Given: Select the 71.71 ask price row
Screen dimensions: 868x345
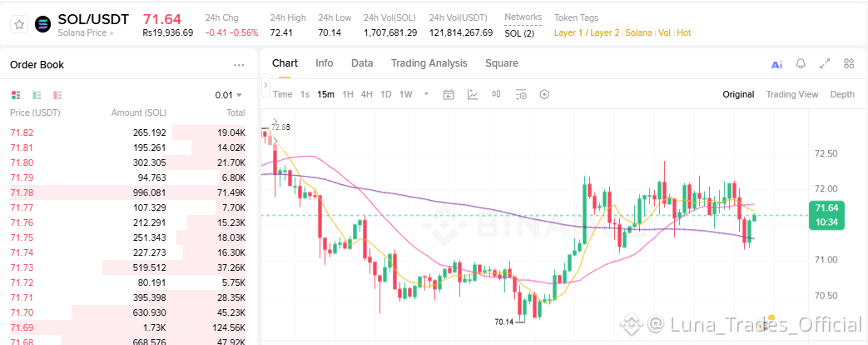Looking at the screenshot, I should tap(128, 297).
